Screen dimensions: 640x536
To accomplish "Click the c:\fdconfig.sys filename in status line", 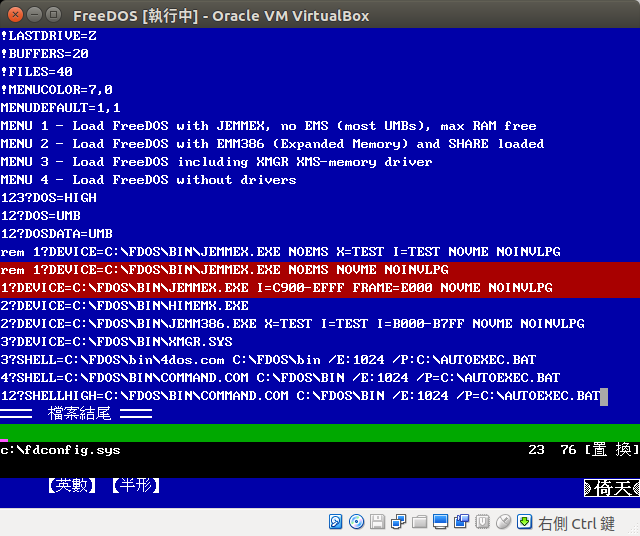I will tap(60, 450).
